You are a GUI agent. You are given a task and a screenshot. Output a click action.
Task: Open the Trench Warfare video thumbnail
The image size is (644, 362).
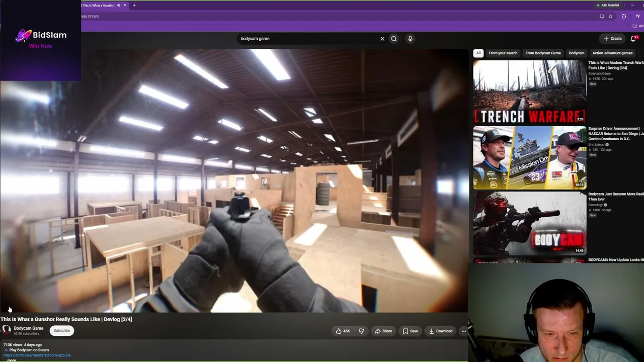[529, 92]
